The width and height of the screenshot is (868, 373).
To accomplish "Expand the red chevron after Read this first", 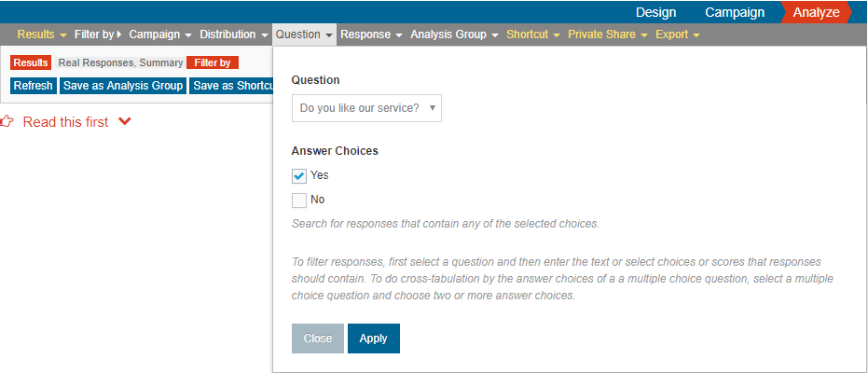I will (125, 122).
